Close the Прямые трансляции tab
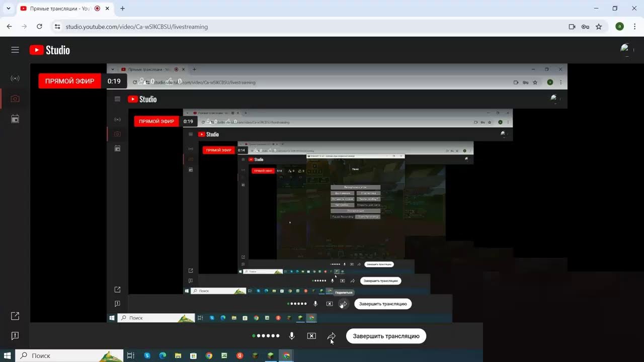The height and width of the screenshot is (362, 644). click(x=107, y=9)
